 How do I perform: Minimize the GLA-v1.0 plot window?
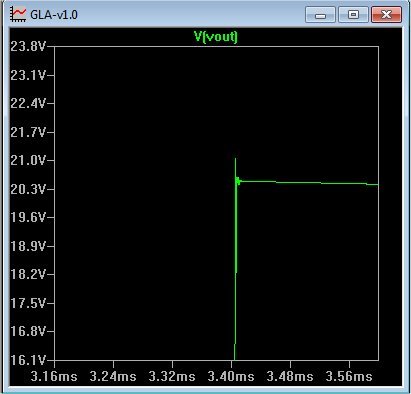pyautogui.click(x=320, y=15)
